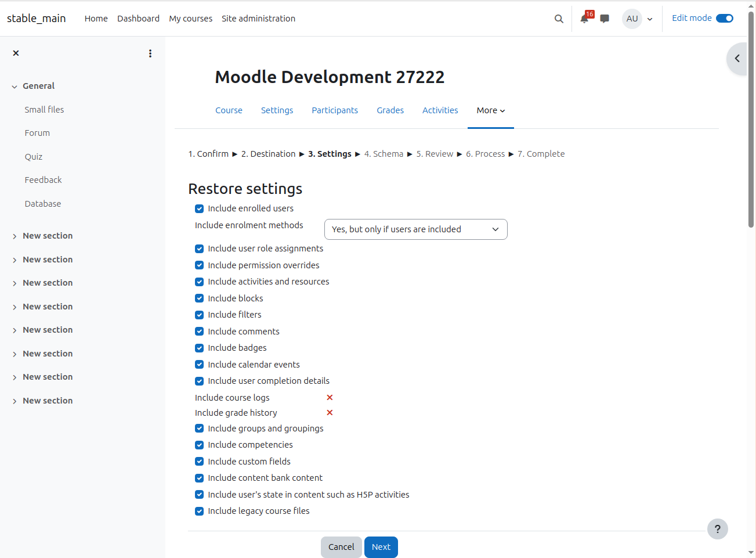
Task: Uncheck Include competencies checkbox
Action: [x=199, y=445]
